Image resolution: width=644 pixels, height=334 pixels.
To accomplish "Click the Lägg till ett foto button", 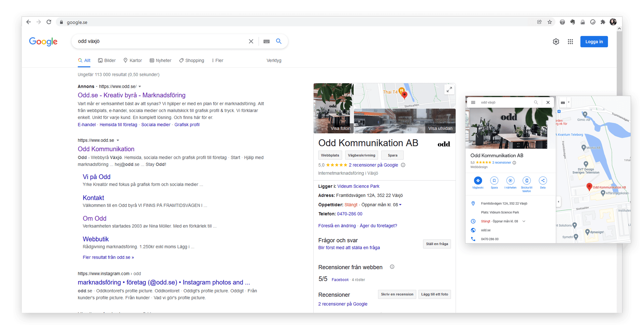I will click(434, 294).
